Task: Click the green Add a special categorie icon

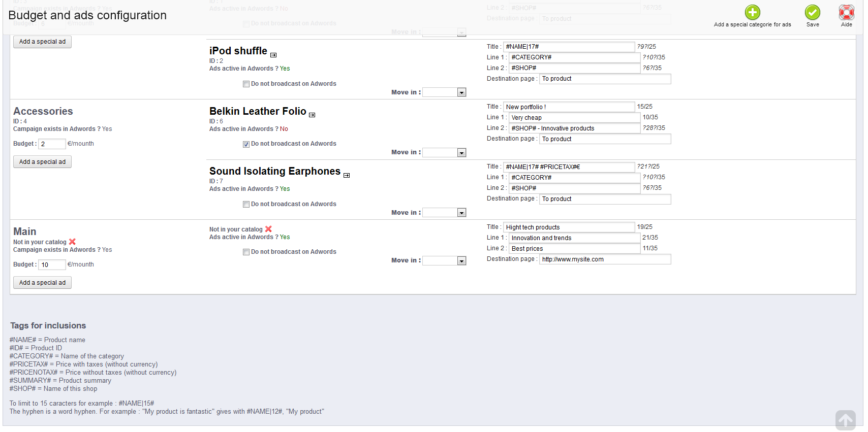Action: pyautogui.click(x=753, y=12)
